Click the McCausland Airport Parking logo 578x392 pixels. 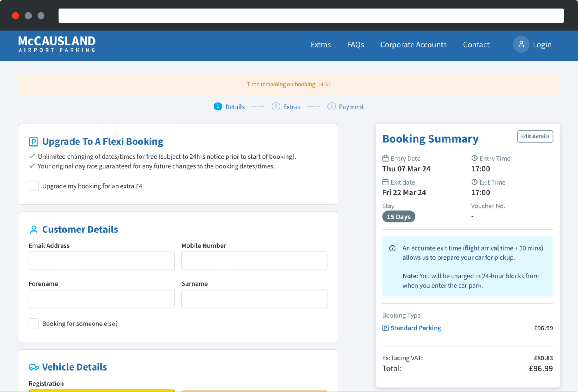coord(57,44)
